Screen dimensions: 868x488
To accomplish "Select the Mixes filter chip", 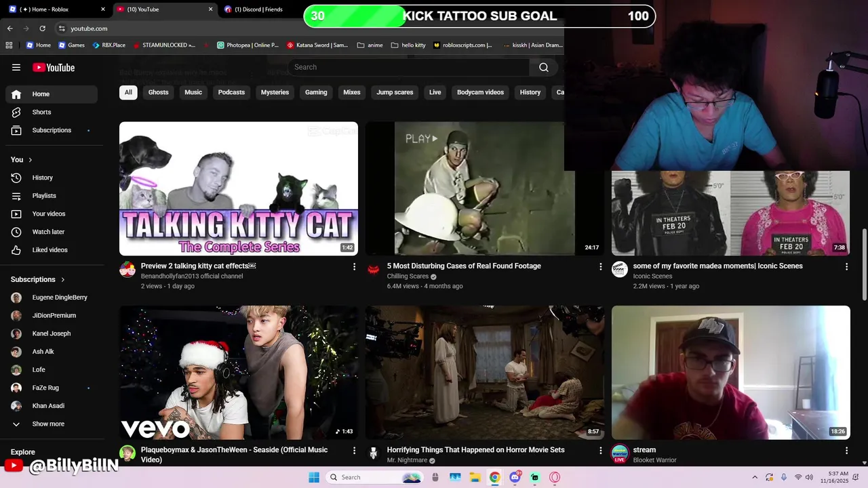I will [352, 92].
